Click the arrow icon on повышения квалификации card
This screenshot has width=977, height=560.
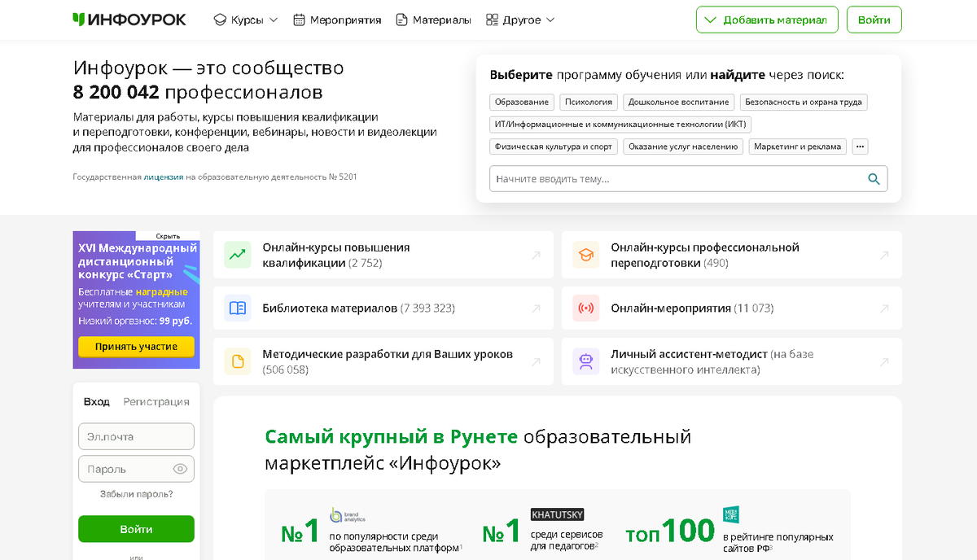click(x=536, y=256)
